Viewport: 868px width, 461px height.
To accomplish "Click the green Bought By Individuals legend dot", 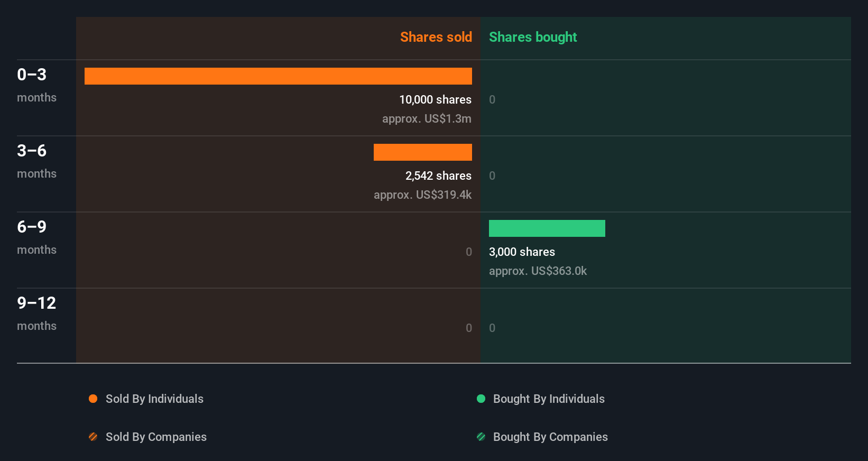I will pos(481,399).
